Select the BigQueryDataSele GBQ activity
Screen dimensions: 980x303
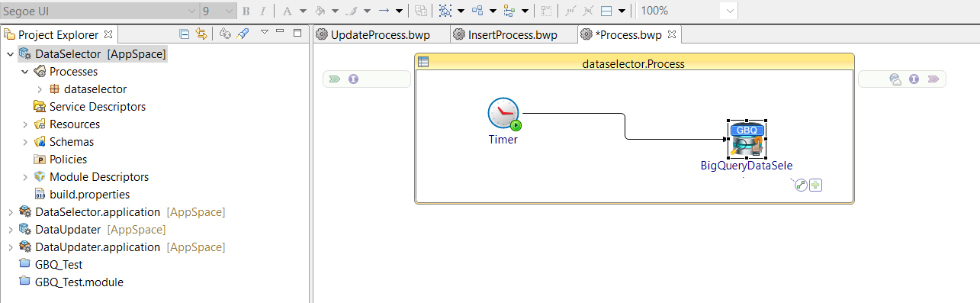pyautogui.click(x=747, y=139)
